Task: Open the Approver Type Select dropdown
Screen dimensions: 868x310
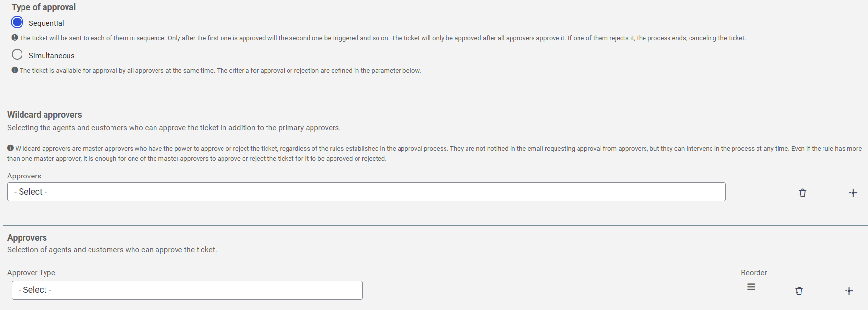Action: 187,290
